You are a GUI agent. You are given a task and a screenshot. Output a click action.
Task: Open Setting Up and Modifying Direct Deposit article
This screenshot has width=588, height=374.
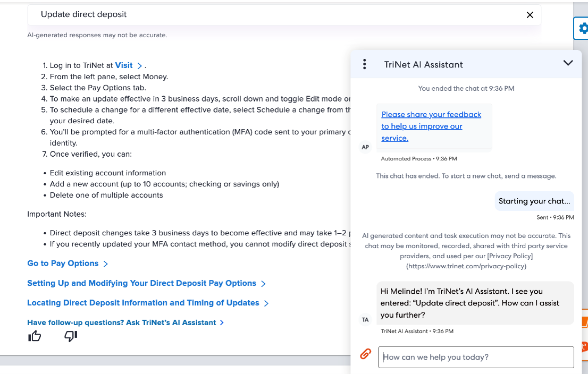point(141,283)
